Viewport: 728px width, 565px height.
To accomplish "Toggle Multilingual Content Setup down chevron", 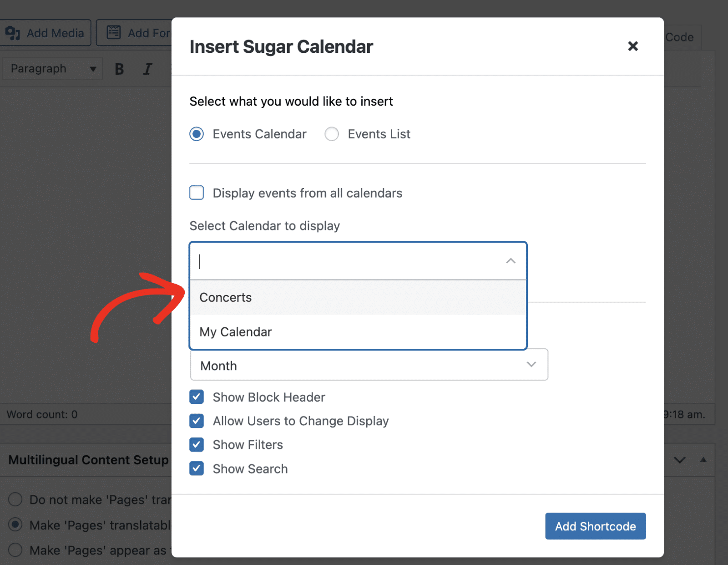I will 679,460.
